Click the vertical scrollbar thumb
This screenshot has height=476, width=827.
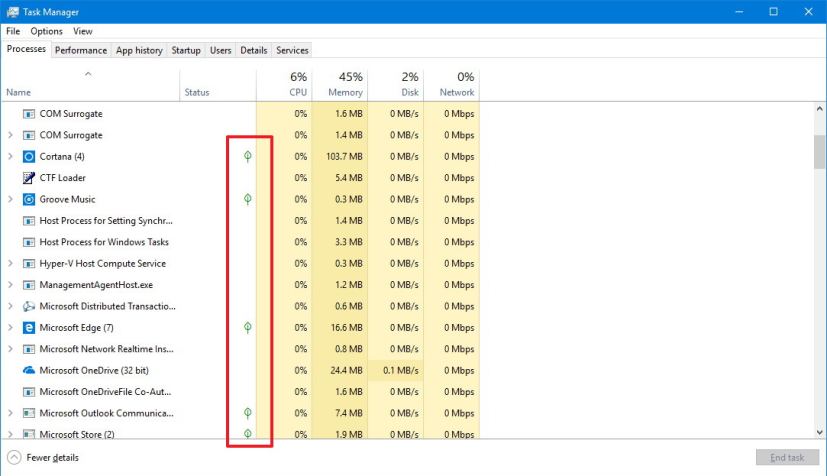(x=820, y=152)
